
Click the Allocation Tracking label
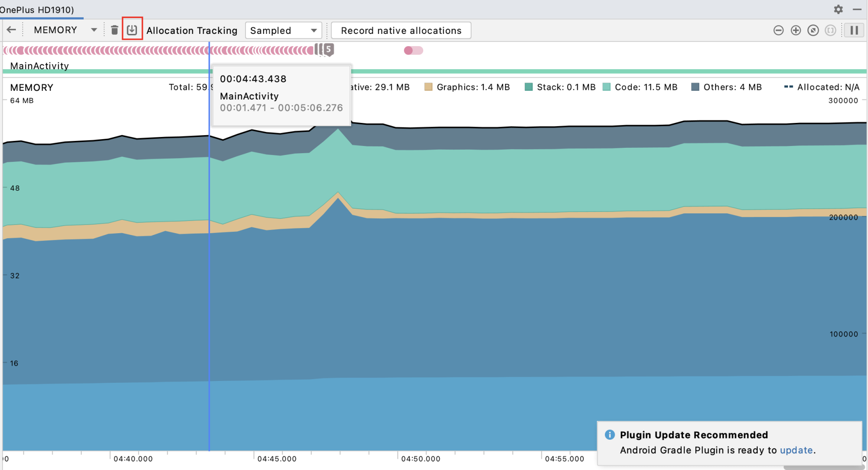click(x=192, y=30)
